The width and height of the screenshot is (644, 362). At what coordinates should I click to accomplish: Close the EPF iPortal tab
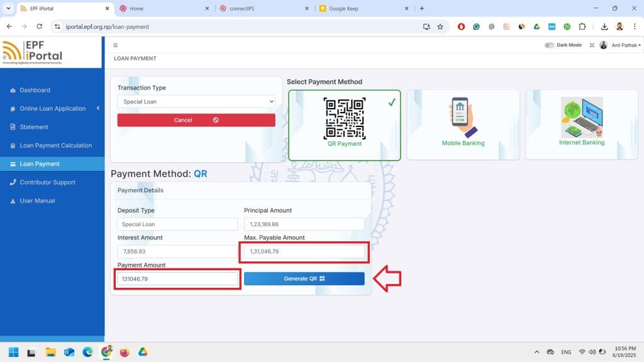pyautogui.click(x=107, y=8)
